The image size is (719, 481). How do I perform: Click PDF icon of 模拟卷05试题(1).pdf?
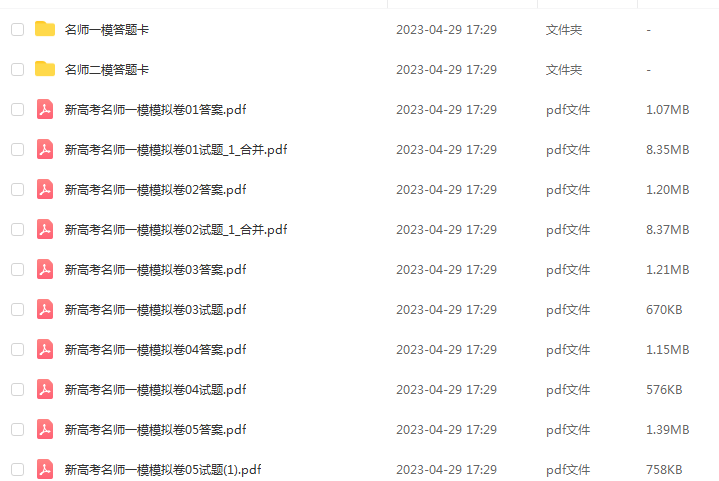click(45, 469)
